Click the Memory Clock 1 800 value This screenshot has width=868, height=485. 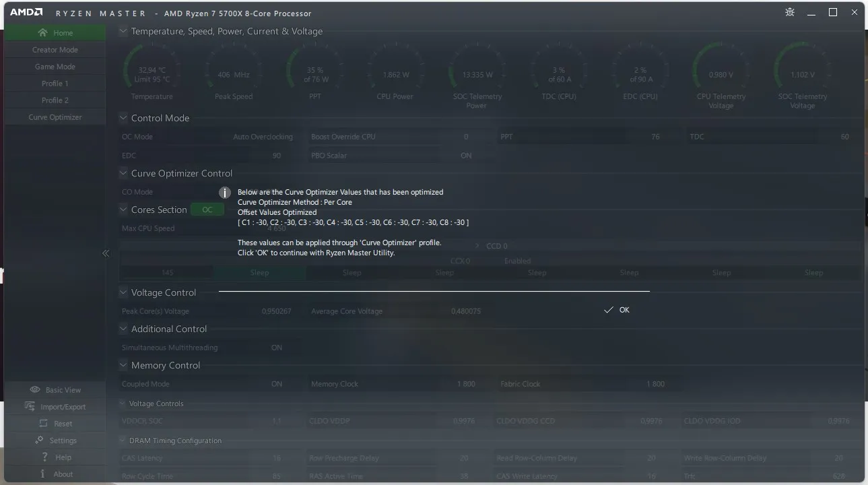466,385
